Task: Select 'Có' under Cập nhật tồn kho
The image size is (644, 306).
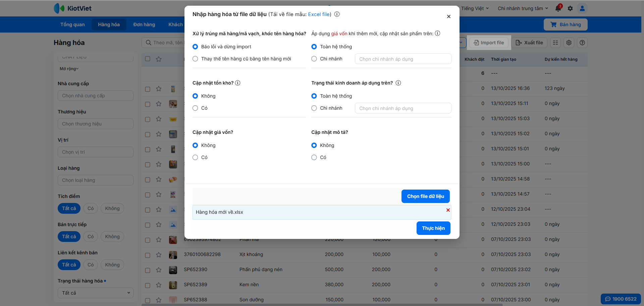Action: click(195, 108)
